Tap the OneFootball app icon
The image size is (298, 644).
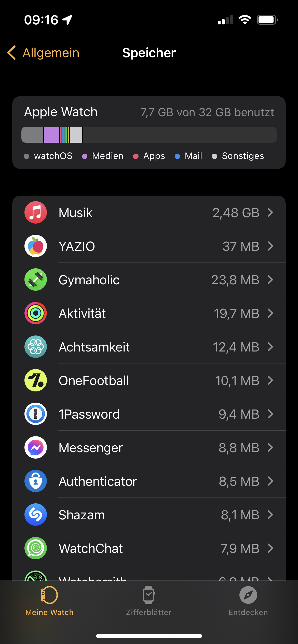click(36, 380)
